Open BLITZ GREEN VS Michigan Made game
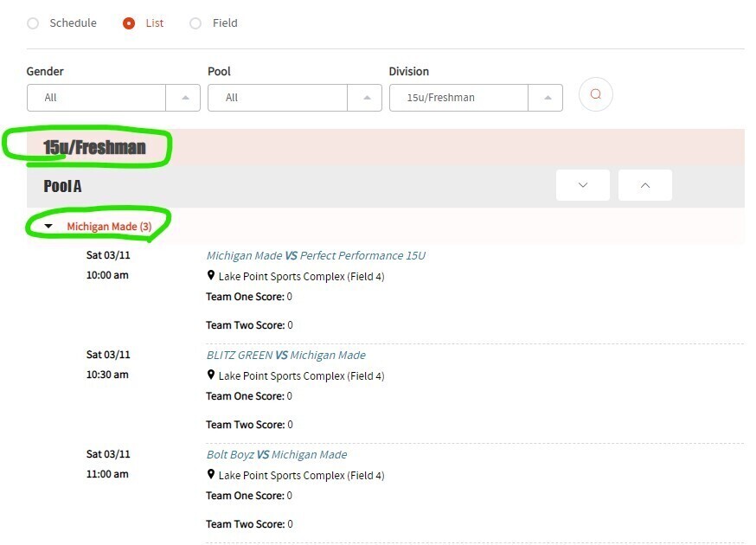This screenshot has width=756, height=545. (x=286, y=356)
